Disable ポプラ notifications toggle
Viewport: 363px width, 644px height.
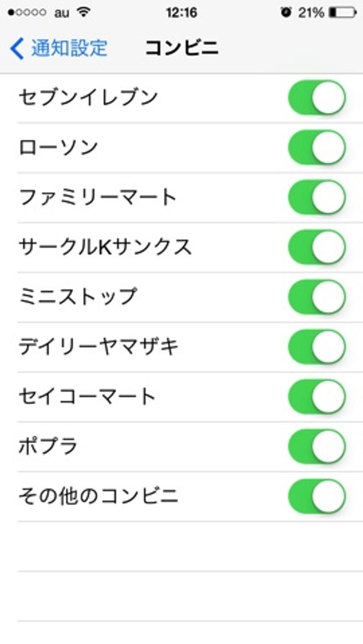(316, 447)
